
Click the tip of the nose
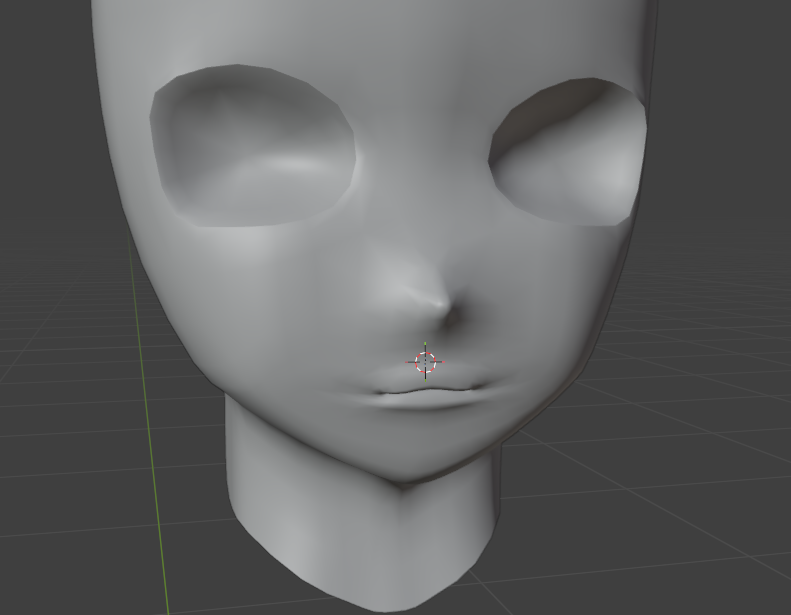click(x=437, y=300)
